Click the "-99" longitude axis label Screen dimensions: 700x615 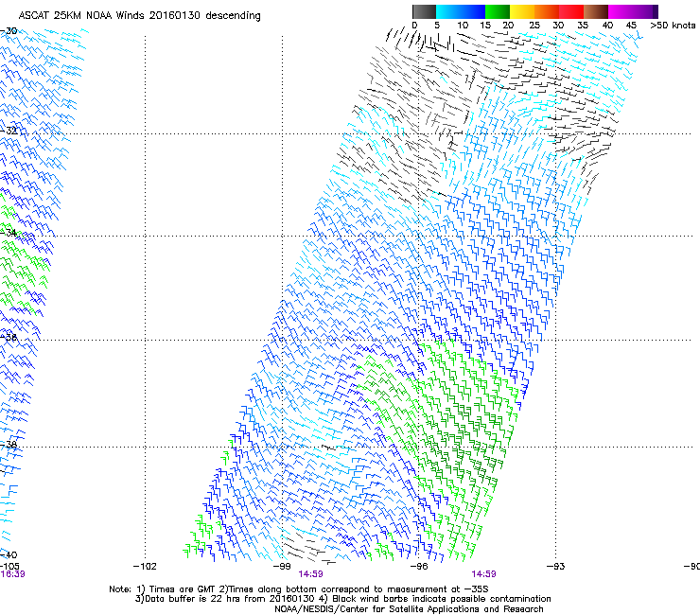(282, 567)
